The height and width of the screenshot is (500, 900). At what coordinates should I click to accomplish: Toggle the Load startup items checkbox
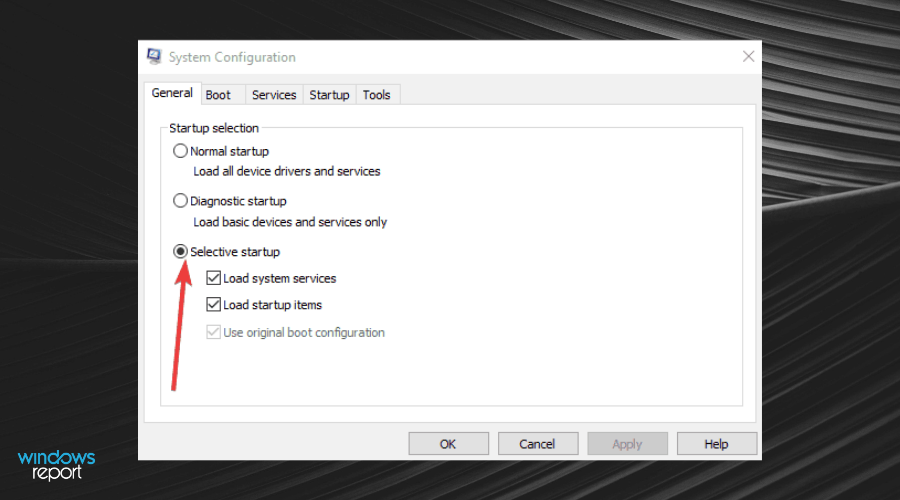tap(213, 305)
